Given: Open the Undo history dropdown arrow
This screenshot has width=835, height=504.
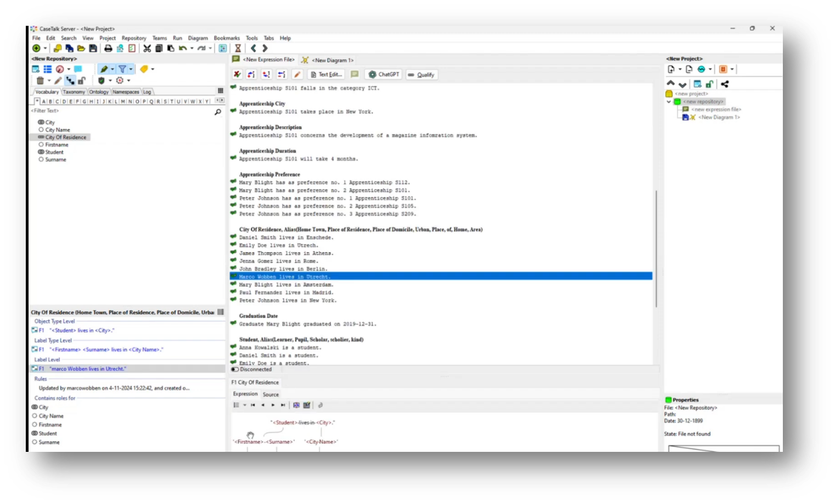Looking at the screenshot, I should [x=192, y=48].
